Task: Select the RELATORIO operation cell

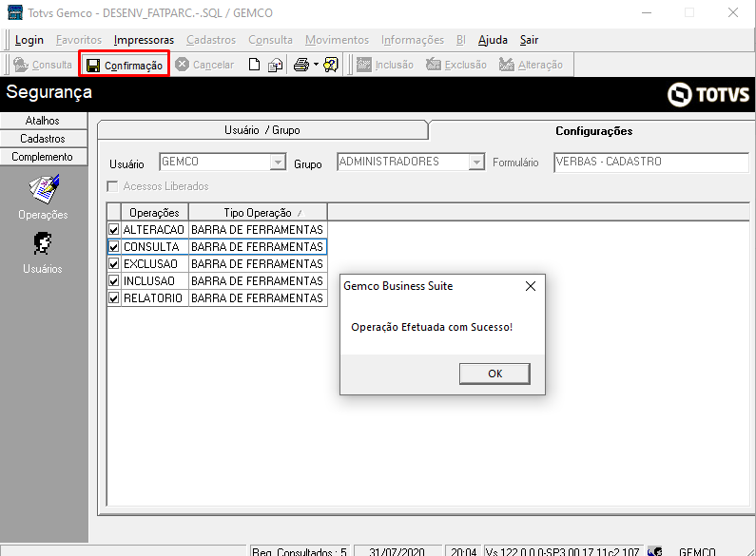Action: pyautogui.click(x=154, y=298)
